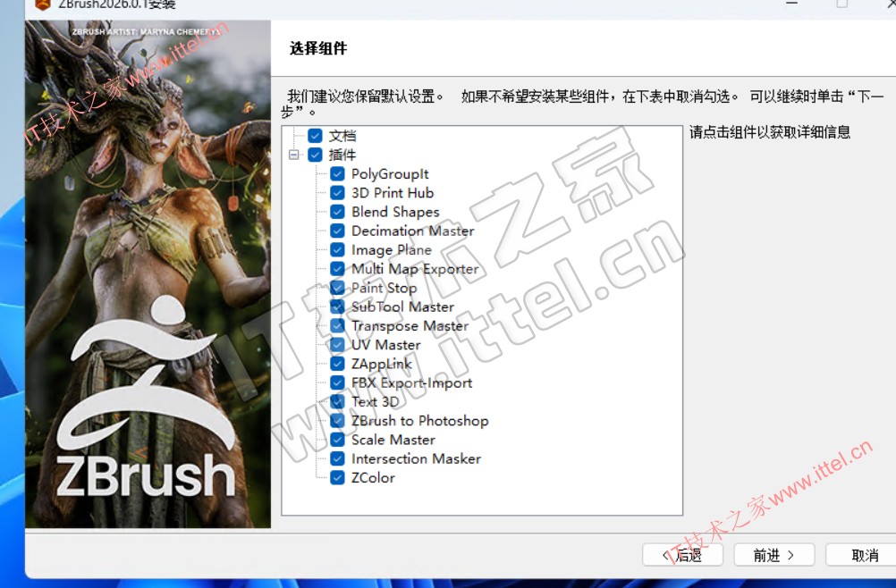Select SubTool Master in component list
The image size is (896, 588).
[402, 307]
